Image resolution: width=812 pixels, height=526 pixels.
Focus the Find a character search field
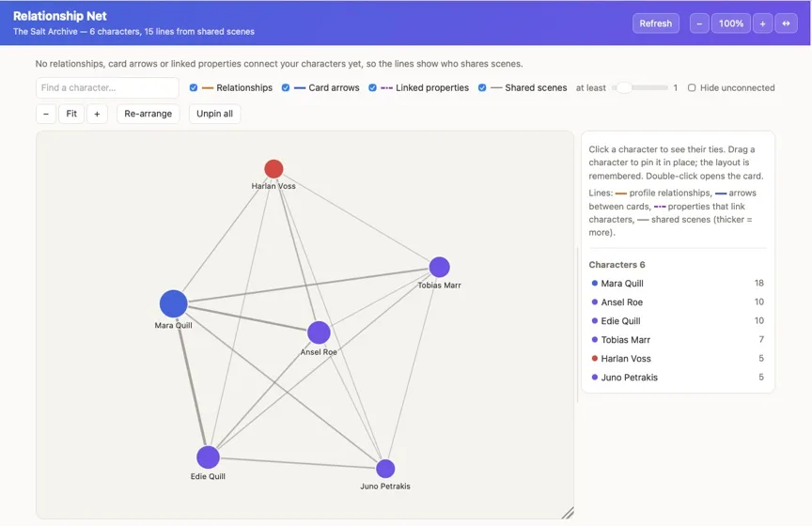click(107, 87)
